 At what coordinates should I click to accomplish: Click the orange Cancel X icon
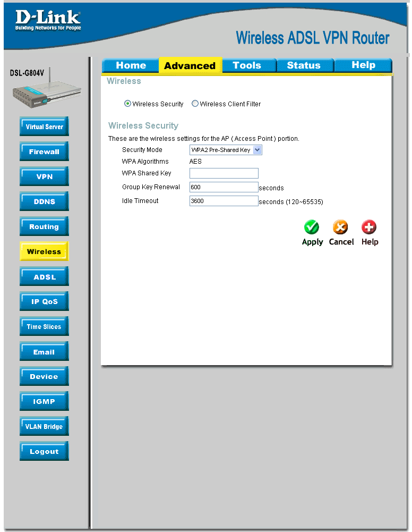(340, 227)
